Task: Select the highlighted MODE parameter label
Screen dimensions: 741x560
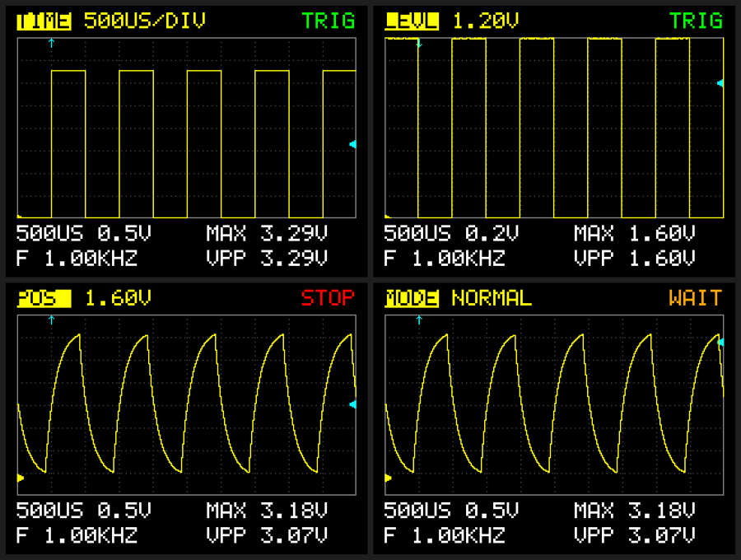Action: click(412, 299)
